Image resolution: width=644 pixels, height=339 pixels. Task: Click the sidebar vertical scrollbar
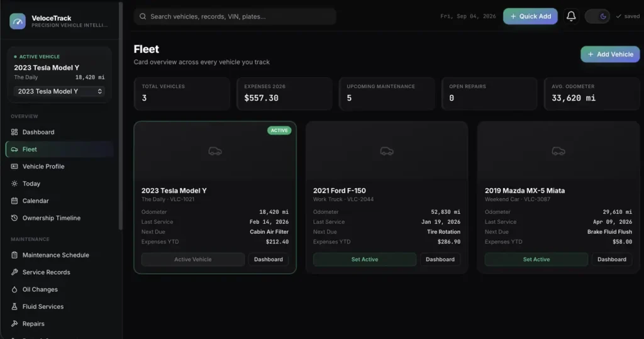pyautogui.click(x=120, y=116)
